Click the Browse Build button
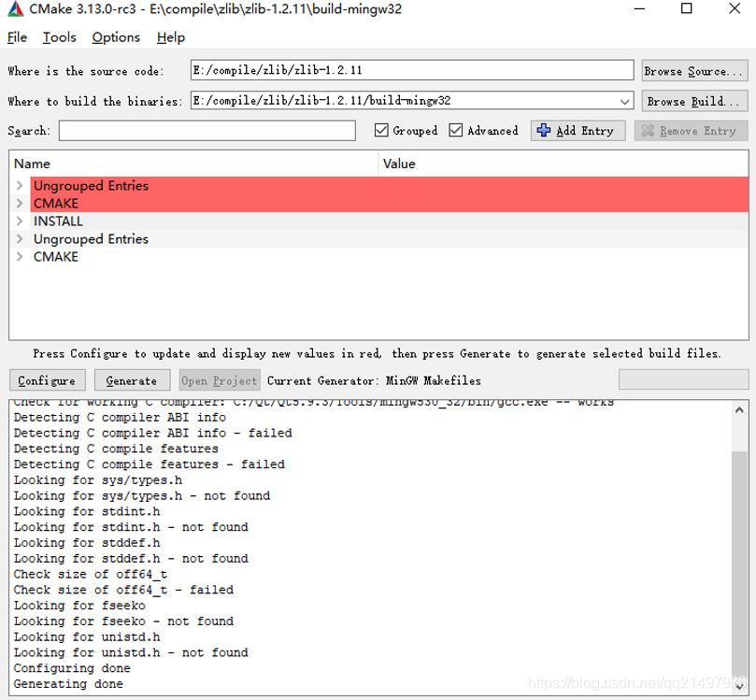This screenshot has height=700, width=756. coord(694,101)
